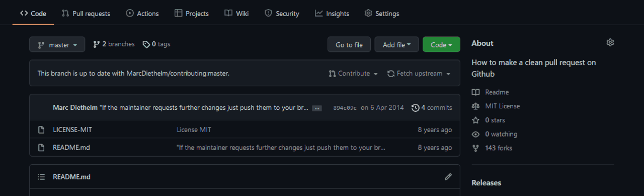Expand the Contribute dropdown
Image resolution: width=644 pixels, height=196 pixels.
coord(353,74)
